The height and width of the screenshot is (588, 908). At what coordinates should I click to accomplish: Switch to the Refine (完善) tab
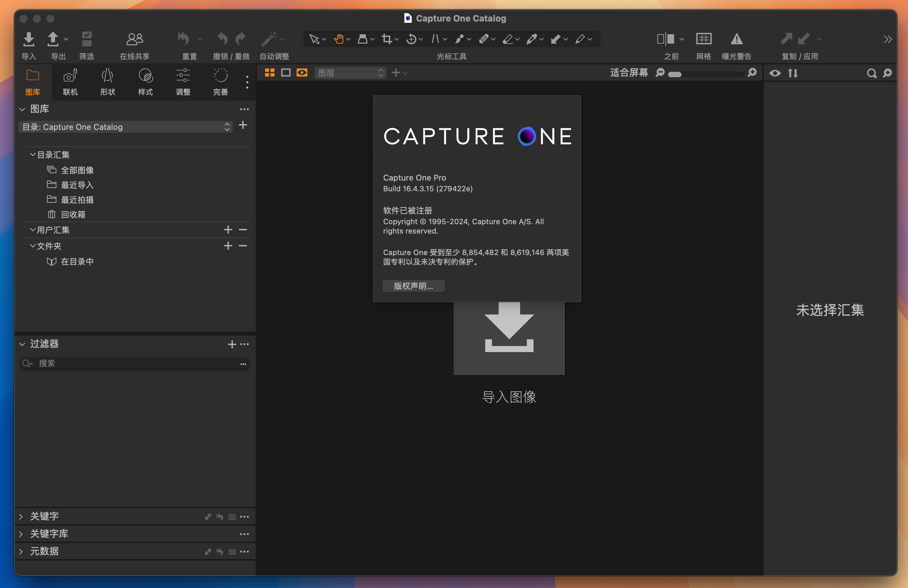pyautogui.click(x=220, y=82)
